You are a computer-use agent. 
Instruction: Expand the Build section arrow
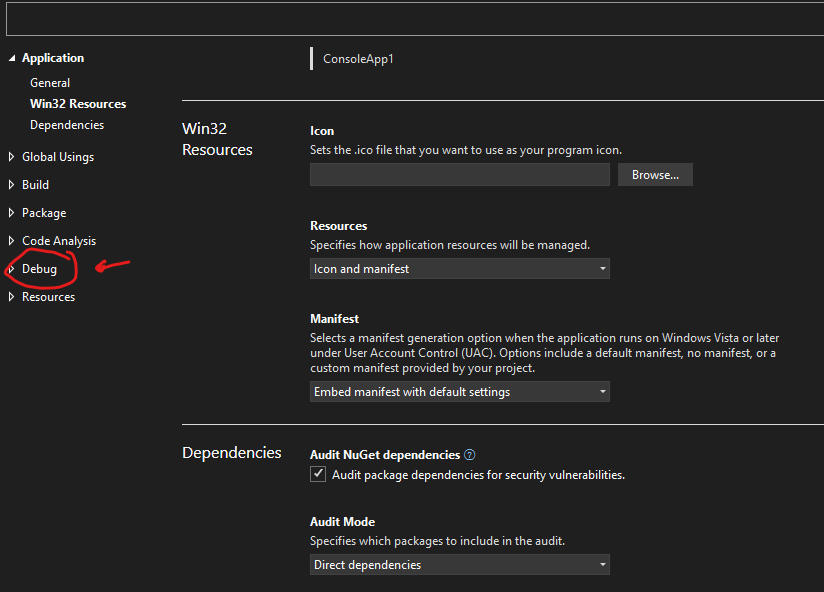click(12, 185)
